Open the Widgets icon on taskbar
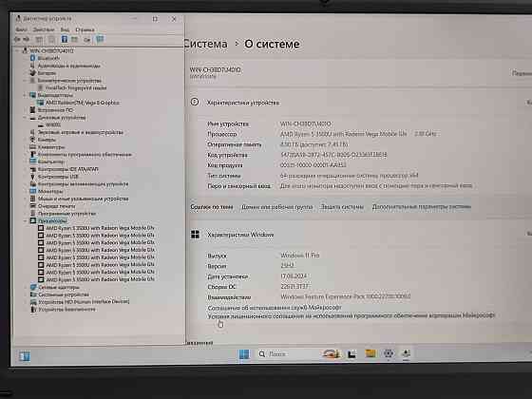Screen dimensions: 532x399 (25, 356)
